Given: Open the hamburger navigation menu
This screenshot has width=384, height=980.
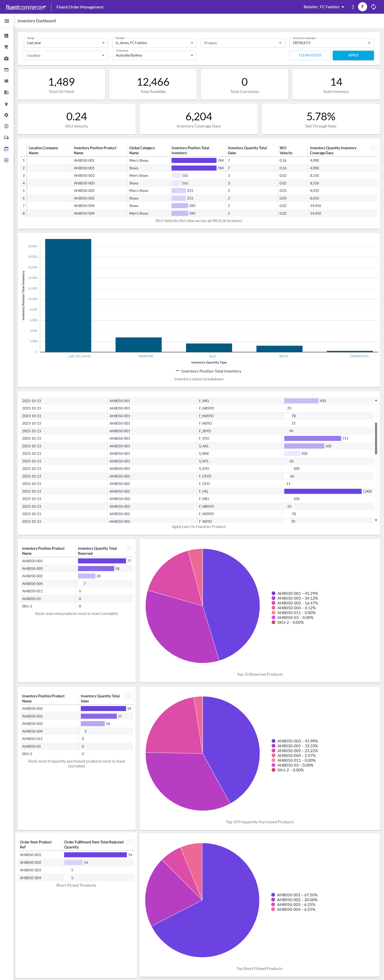Looking at the screenshot, I should coord(6,21).
